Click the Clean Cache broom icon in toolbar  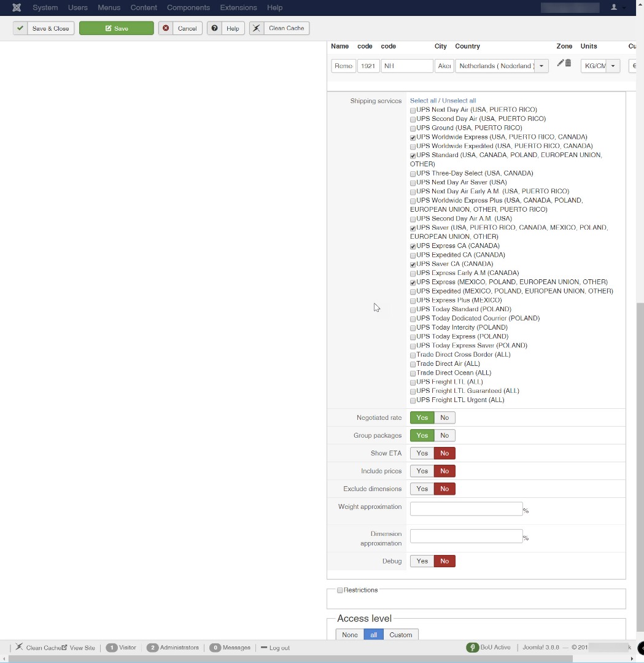coord(257,28)
